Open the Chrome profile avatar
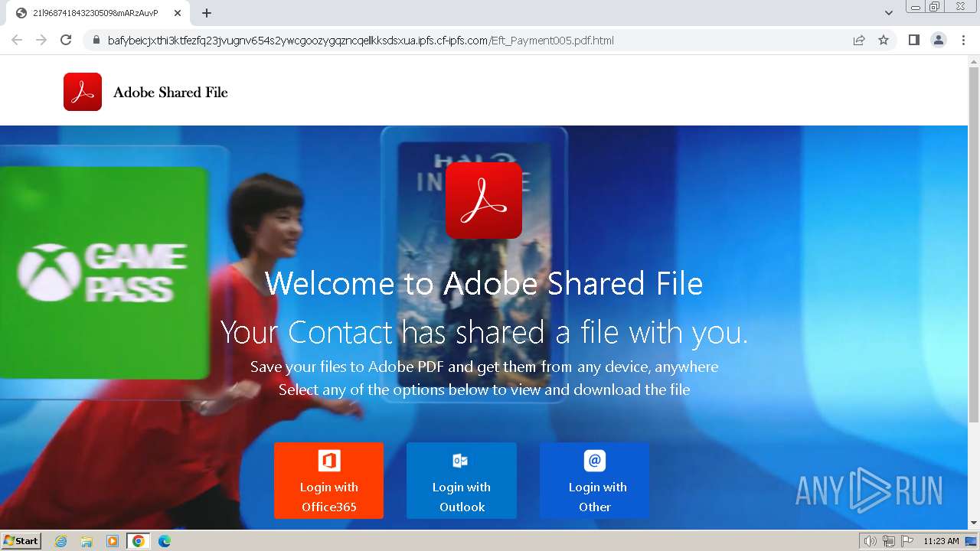 939,40
